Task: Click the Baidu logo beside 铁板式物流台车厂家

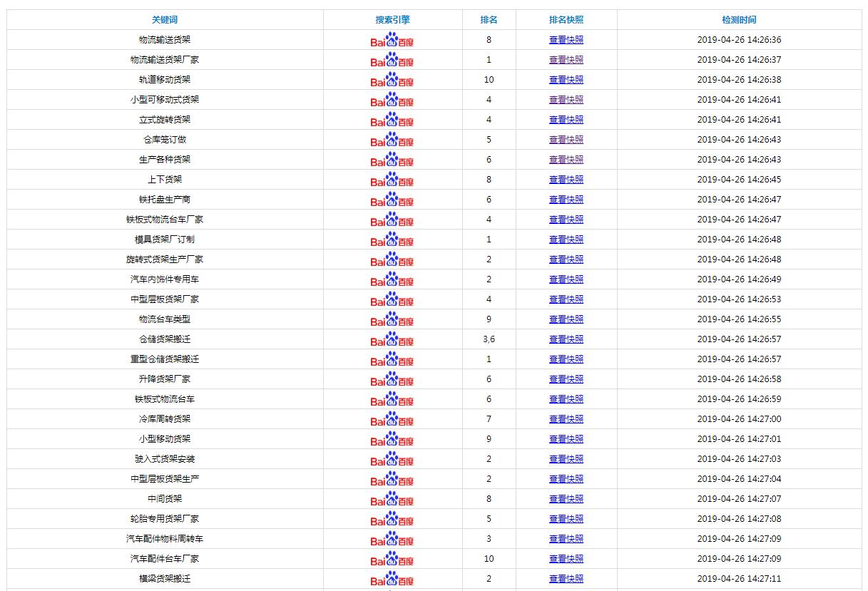Action: 392,220
